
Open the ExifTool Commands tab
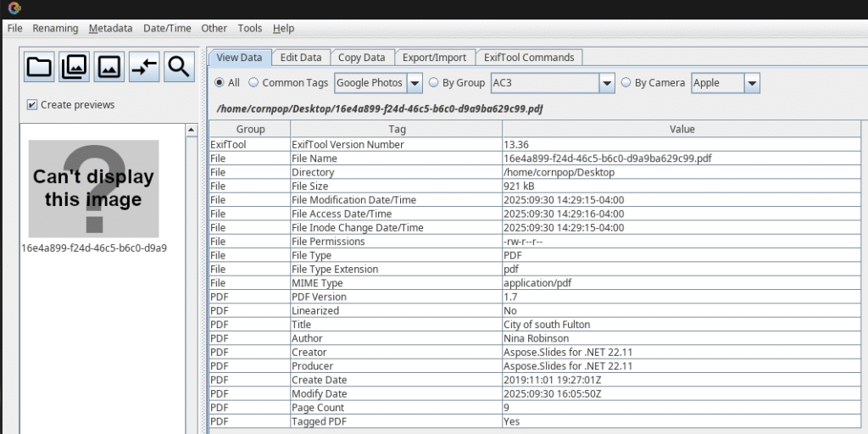tap(529, 58)
